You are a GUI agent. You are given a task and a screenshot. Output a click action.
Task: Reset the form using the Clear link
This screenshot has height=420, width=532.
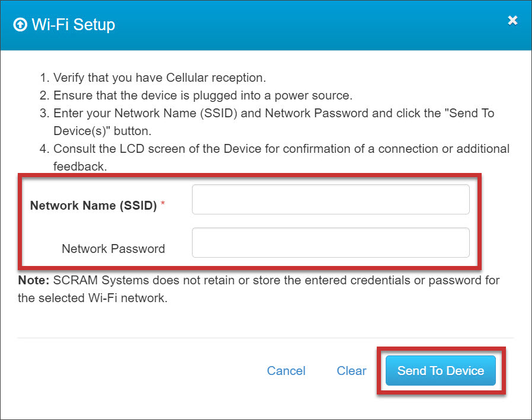pyautogui.click(x=351, y=371)
